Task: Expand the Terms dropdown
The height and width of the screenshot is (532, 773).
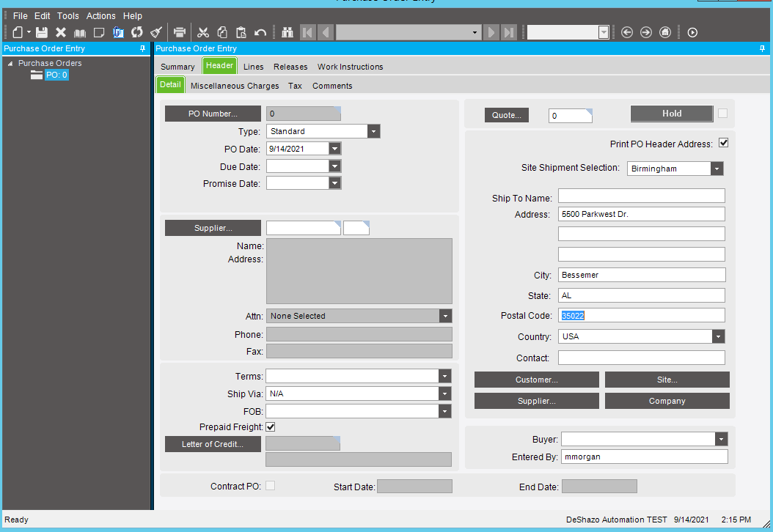Action: pyautogui.click(x=444, y=376)
